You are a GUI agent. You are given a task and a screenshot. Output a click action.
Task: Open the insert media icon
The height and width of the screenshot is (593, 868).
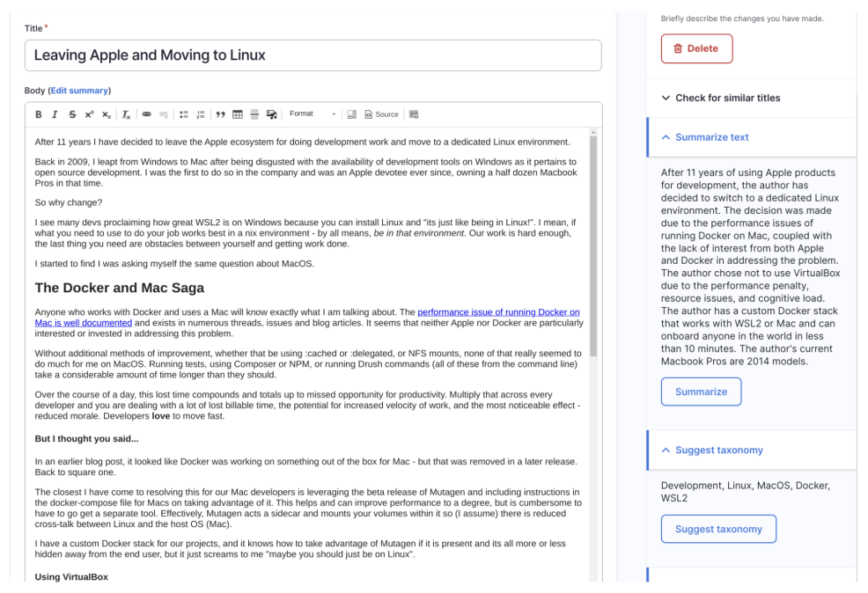(x=271, y=114)
